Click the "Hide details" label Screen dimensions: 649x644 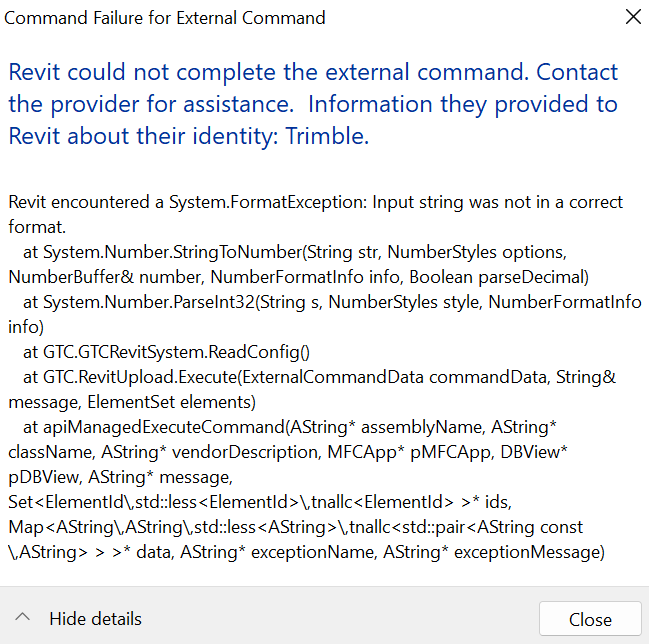coord(95,619)
